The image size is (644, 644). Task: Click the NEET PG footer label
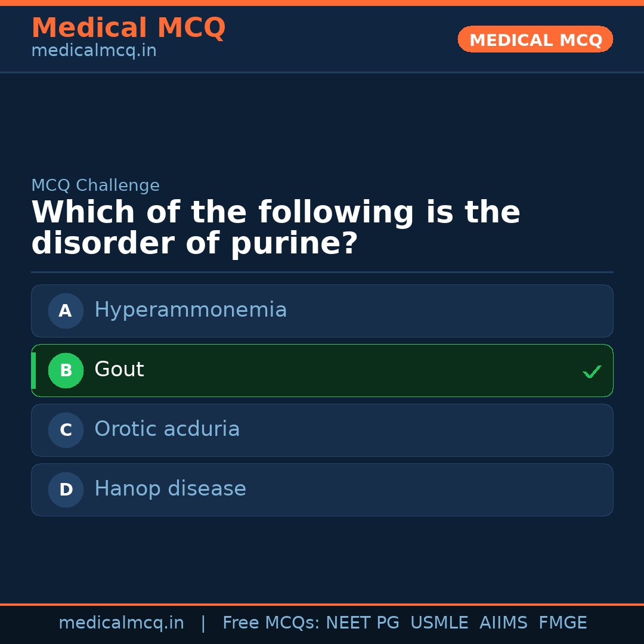pos(362,623)
